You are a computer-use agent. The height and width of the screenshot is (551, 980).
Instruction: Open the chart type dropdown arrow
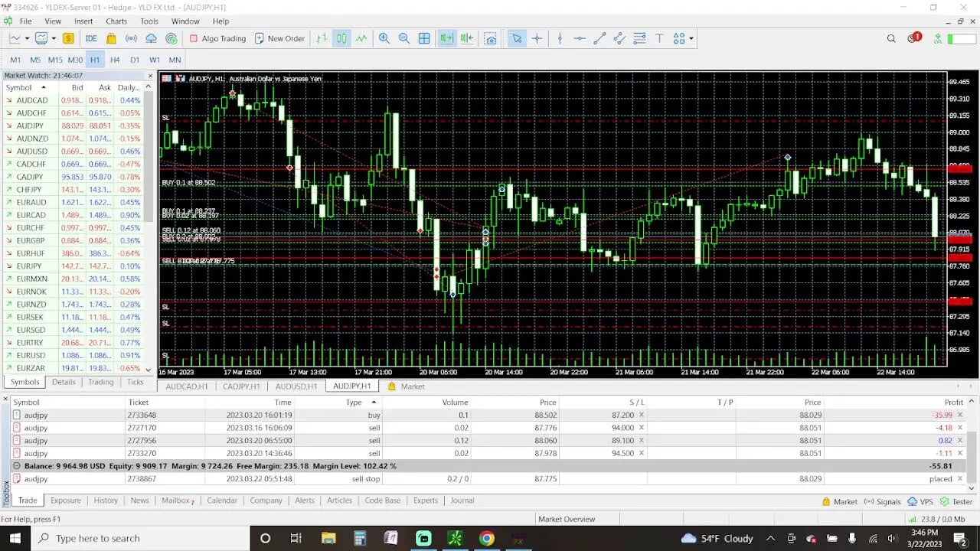[27, 38]
